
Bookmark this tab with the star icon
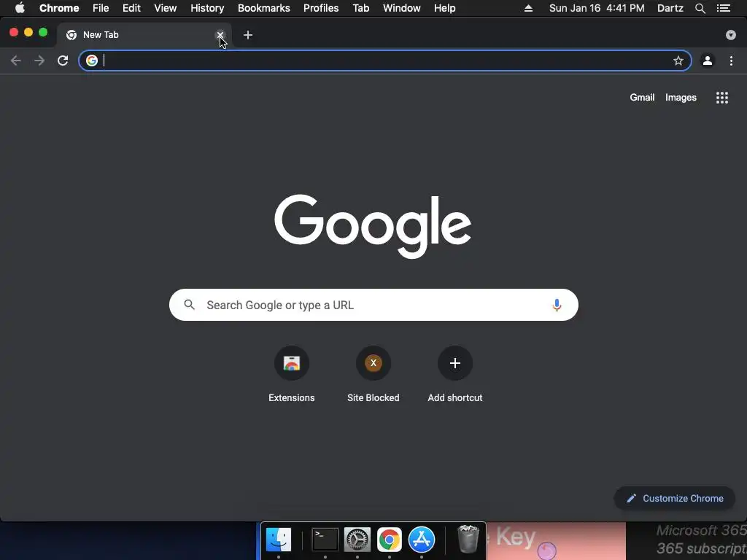click(678, 61)
